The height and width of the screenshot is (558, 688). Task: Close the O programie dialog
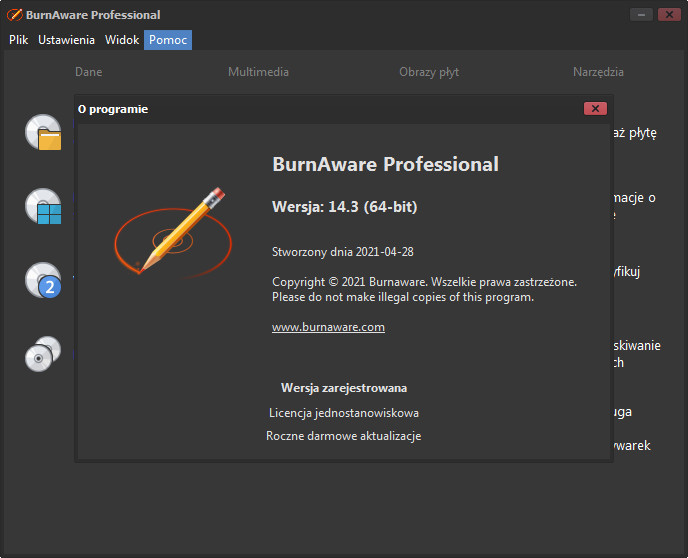click(x=595, y=108)
